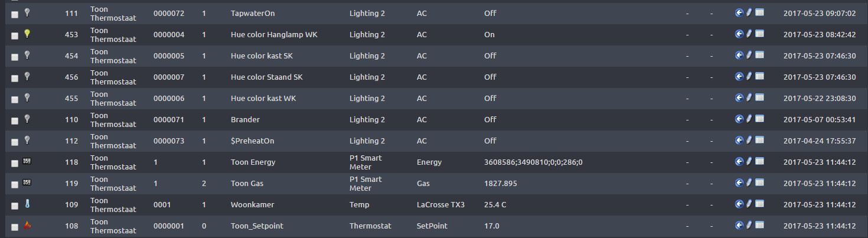This screenshot has height=238, width=868.
Task: Open log icon for Toon Energy
Action: point(759,161)
